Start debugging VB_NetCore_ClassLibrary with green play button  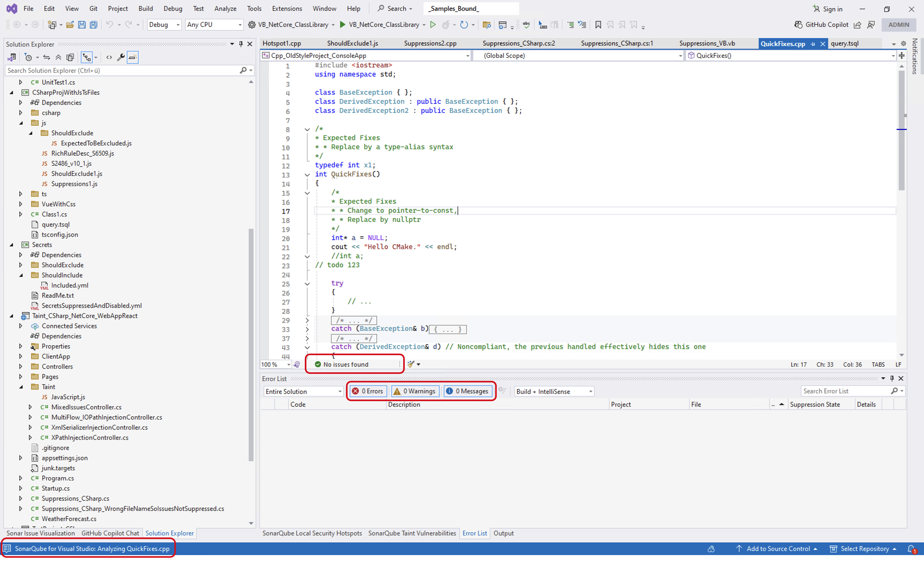pyautogui.click(x=342, y=24)
